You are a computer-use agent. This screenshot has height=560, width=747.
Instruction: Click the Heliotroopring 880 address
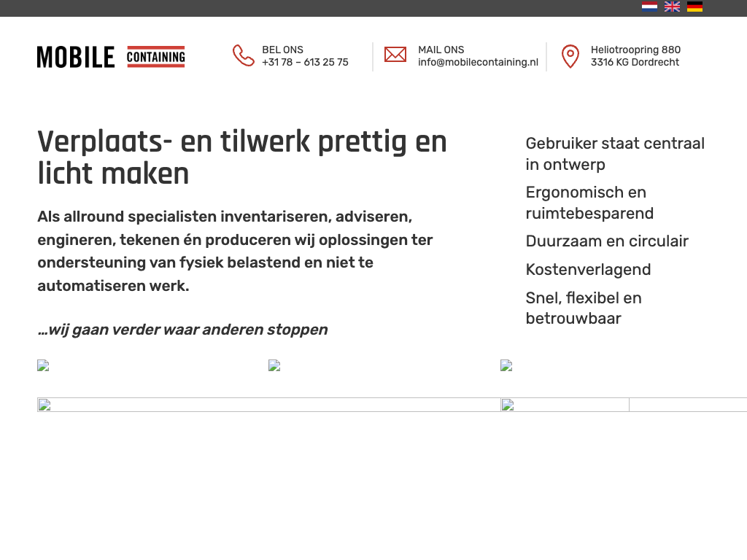(635, 50)
